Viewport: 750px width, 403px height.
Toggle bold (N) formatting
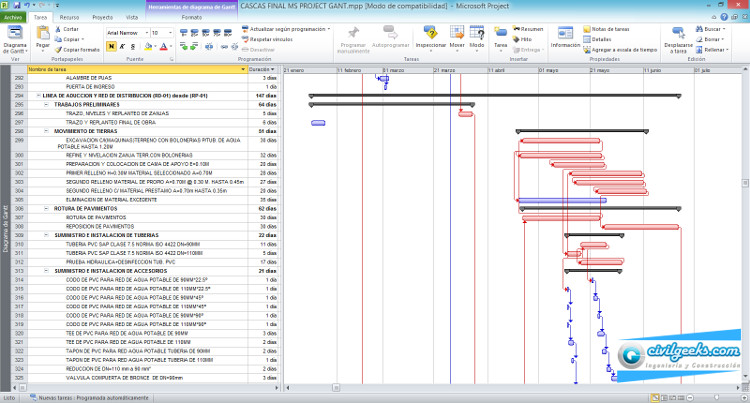(x=110, y=46)
